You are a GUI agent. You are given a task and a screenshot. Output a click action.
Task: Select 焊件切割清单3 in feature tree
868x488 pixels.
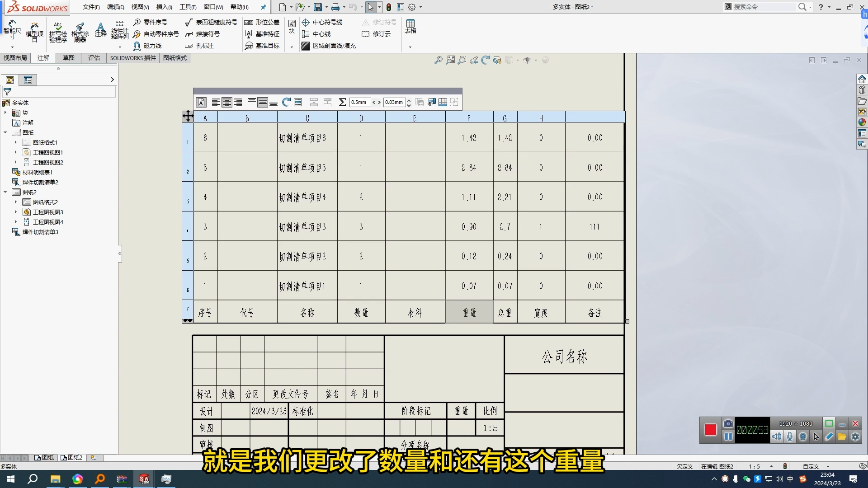coord(40,232)
